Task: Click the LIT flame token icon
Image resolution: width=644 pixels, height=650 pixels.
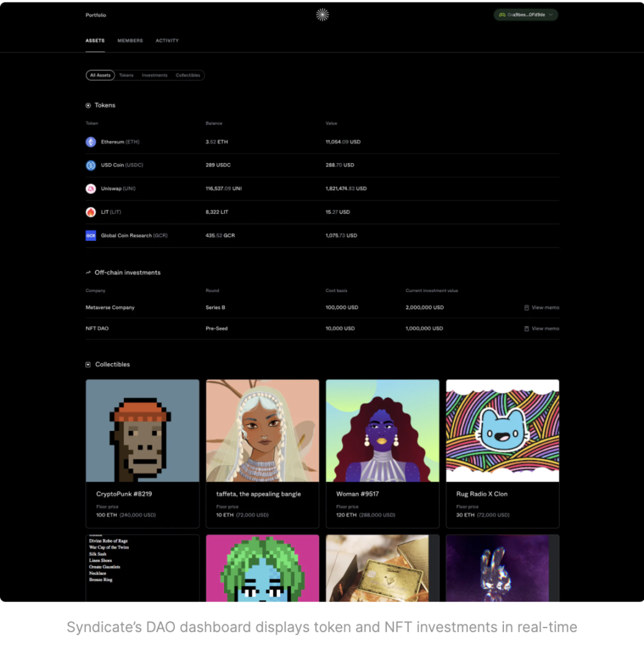Action: [91, 212]
